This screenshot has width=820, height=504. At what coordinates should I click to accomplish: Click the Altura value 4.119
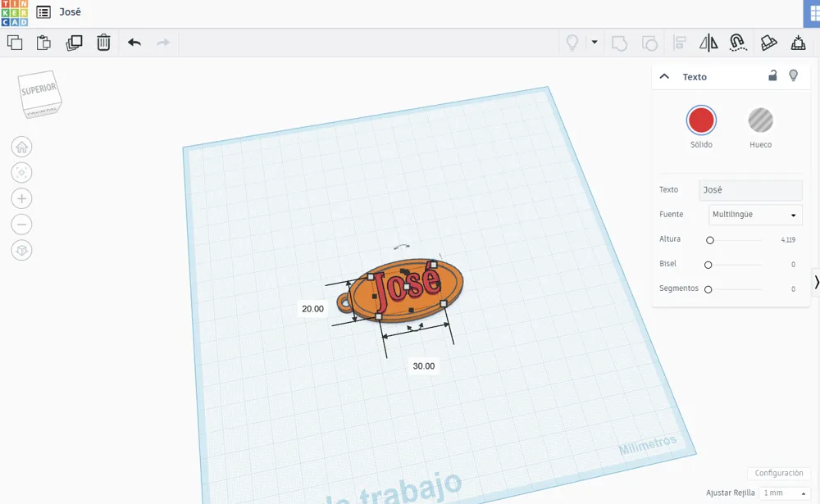788,239
